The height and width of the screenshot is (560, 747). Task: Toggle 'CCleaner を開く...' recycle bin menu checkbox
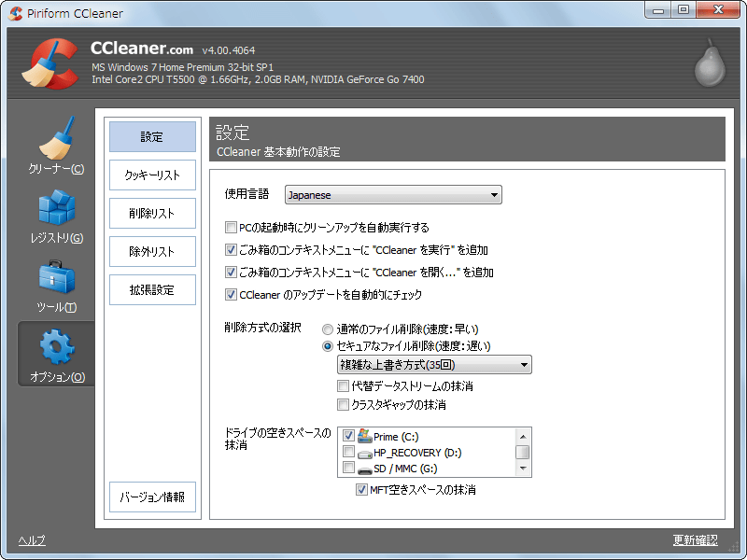tap(231, 272)
